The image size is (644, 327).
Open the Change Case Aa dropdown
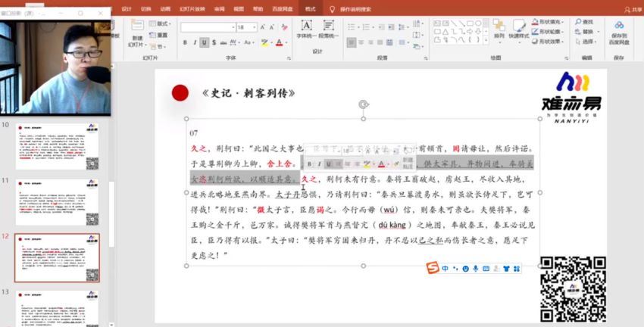(249, 42)
